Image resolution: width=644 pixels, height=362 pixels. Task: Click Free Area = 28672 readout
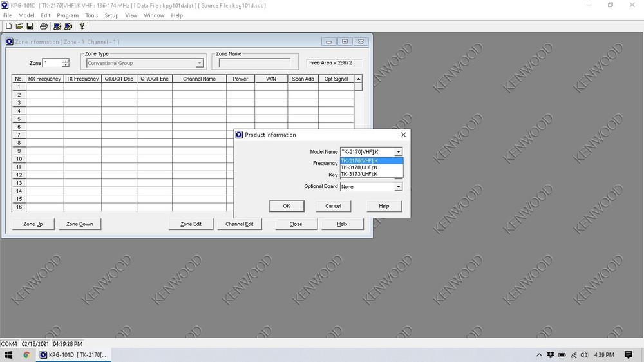tap(334, 63)
